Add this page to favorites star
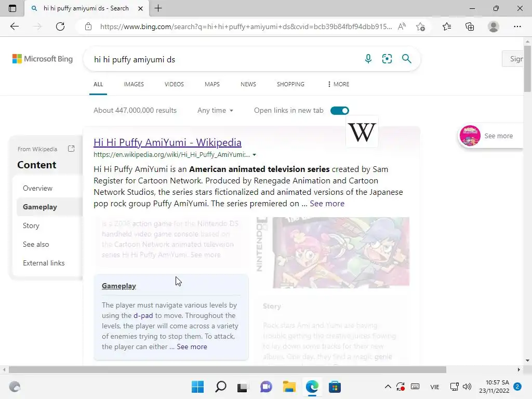 pyautogui.click(x=420, y=26)
